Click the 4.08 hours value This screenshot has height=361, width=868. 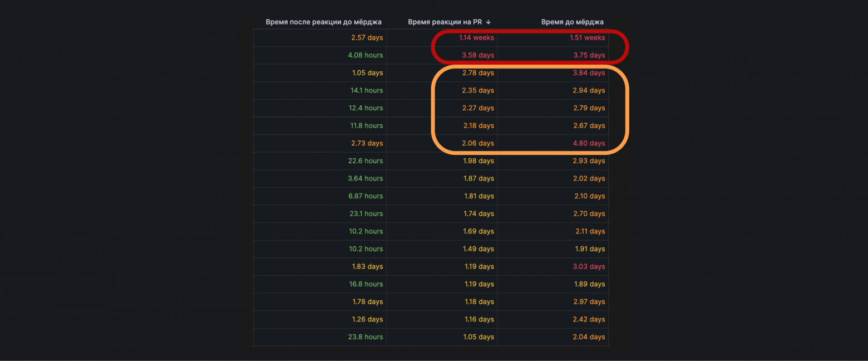pyautogui.click(x=366, y=55)
